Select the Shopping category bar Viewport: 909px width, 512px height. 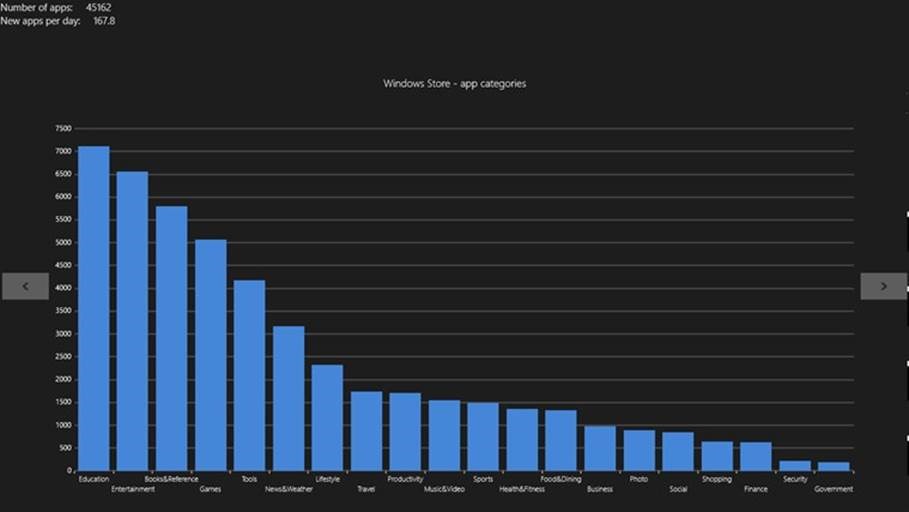(717, 455)
